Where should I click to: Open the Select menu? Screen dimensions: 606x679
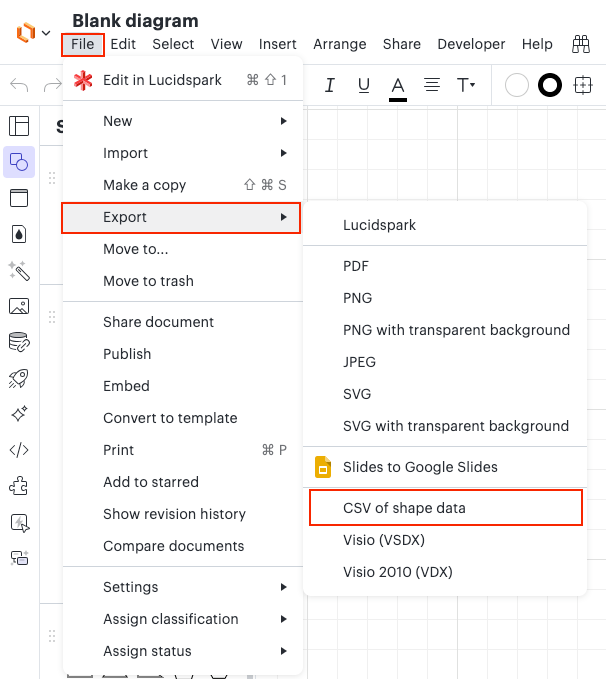pyautogui.click(x=173, y=45)
